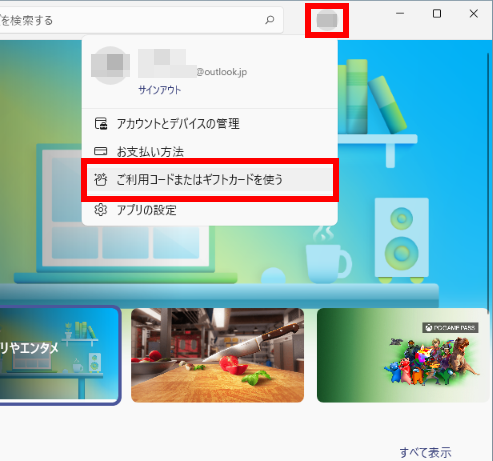493x461 pixels.
Task: Click the PC GAME PASS badge
Action: point(451,328)
